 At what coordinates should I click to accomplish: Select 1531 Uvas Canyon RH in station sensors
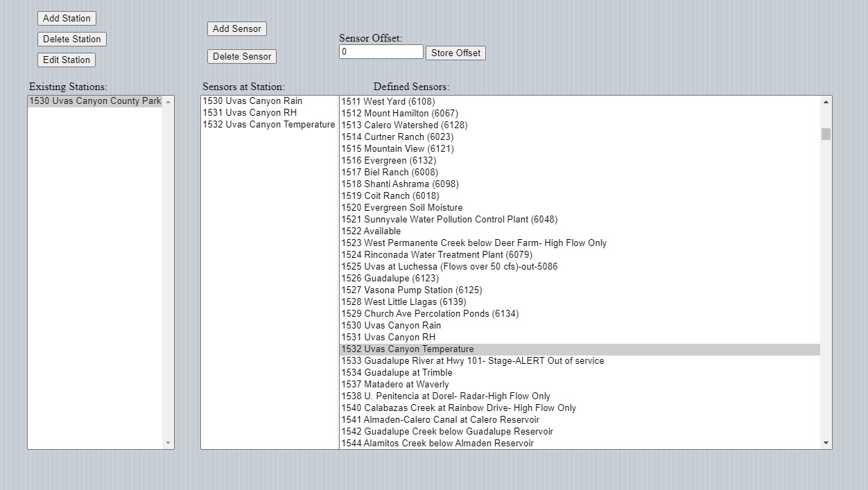[x=250, y=113]
